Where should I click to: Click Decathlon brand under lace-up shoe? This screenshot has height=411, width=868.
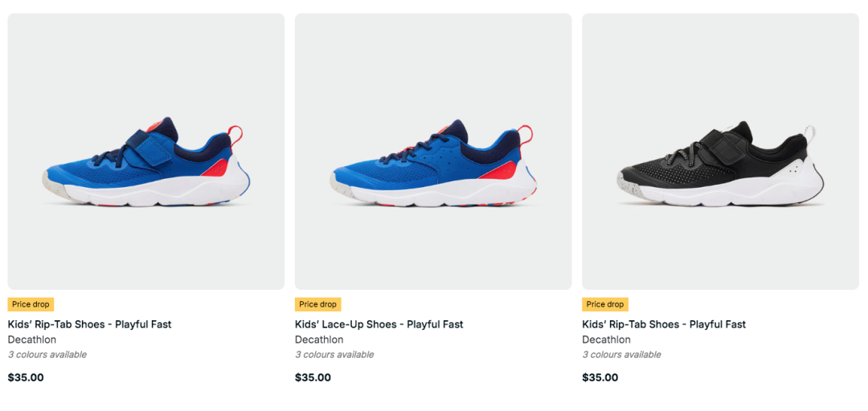tap(319, 340)
